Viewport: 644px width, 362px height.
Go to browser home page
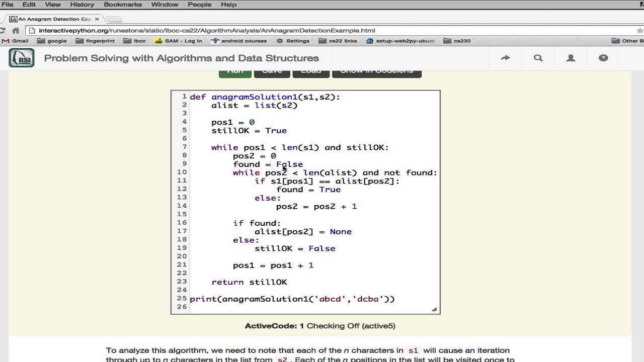[x=16, y=31]
